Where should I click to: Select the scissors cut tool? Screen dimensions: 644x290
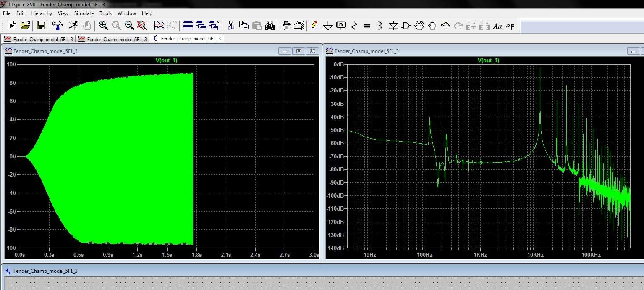230,26
